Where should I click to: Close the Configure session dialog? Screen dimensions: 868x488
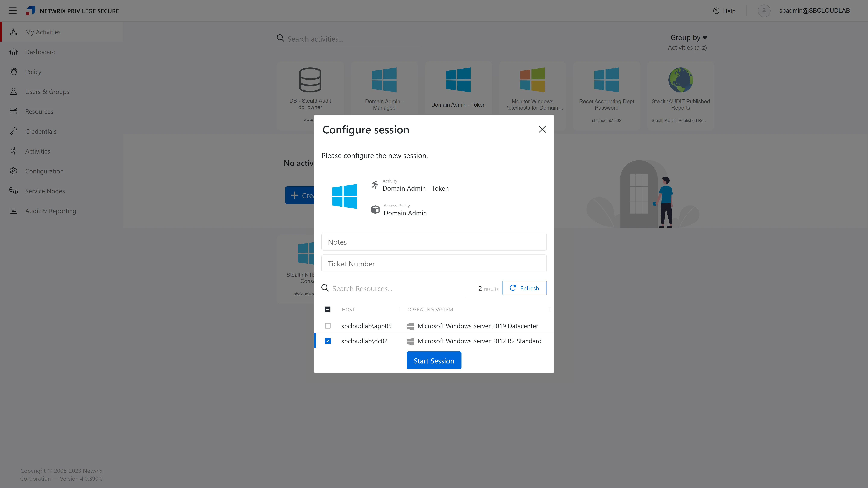542,129
